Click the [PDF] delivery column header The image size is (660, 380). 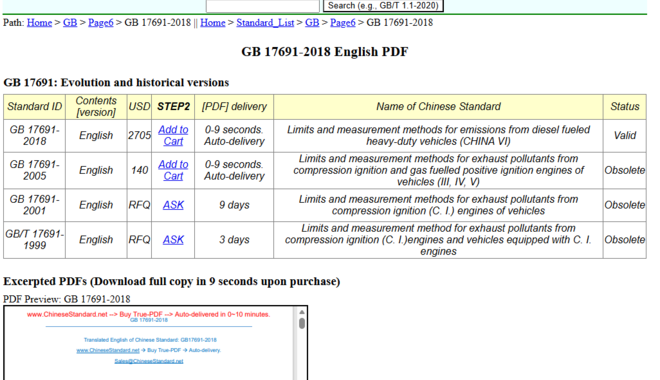(234, 106)
